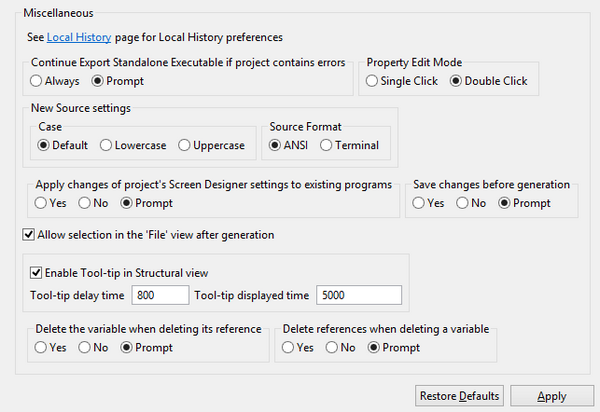Set new source case to Lowercase
Image resolution: width=600 pixels, height=412 pixels.
107,145
